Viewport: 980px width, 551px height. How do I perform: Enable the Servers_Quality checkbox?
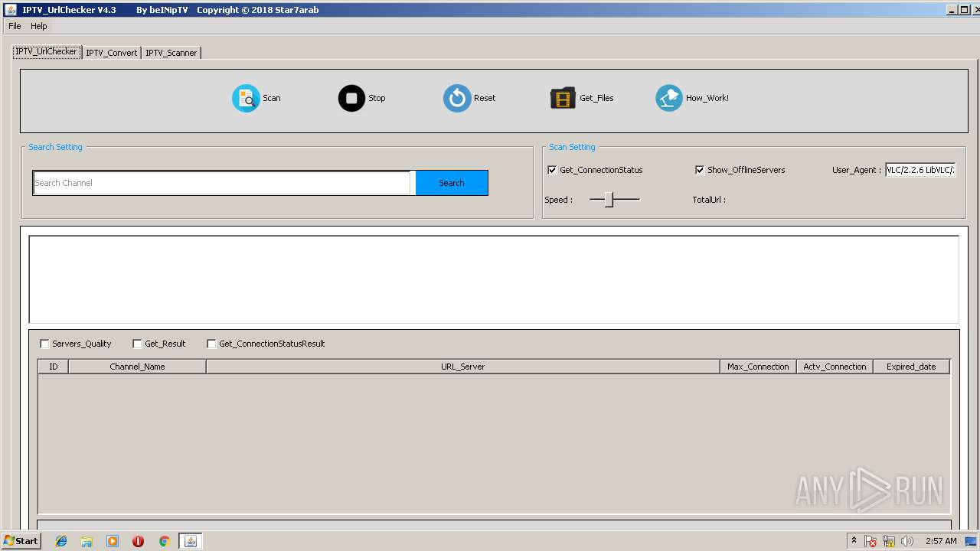(x=44, y=344)
